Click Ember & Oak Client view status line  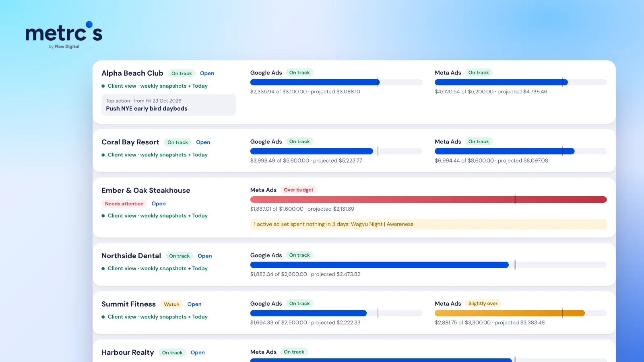click(155, 216)
